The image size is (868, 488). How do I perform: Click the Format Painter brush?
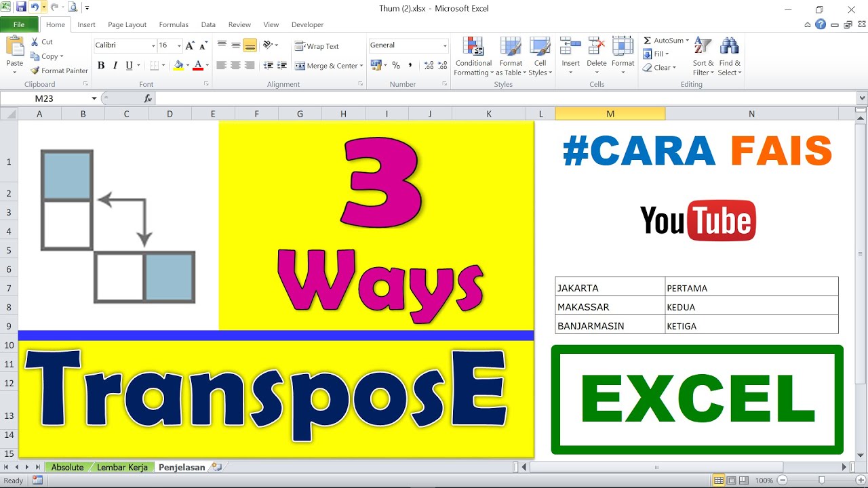coord(60,70)
